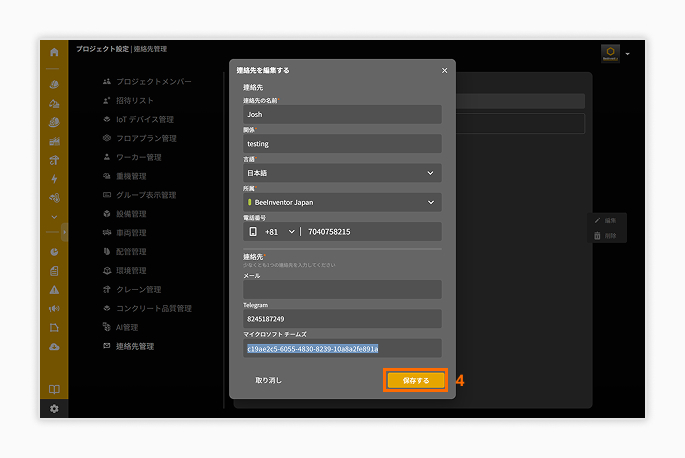Open the lightning bolt icon in sidebar
Viewport: 685px width, 458px height.
point(54,179)
